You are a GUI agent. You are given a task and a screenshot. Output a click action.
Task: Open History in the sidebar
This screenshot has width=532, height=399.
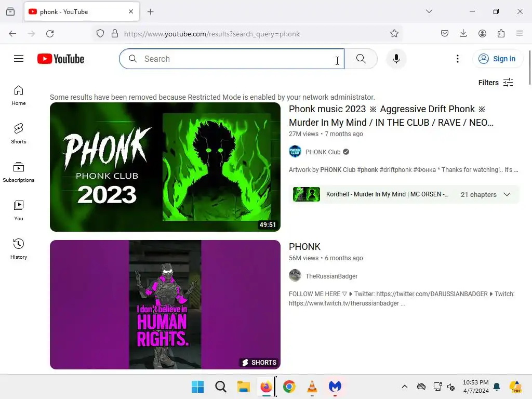[19, 249]
